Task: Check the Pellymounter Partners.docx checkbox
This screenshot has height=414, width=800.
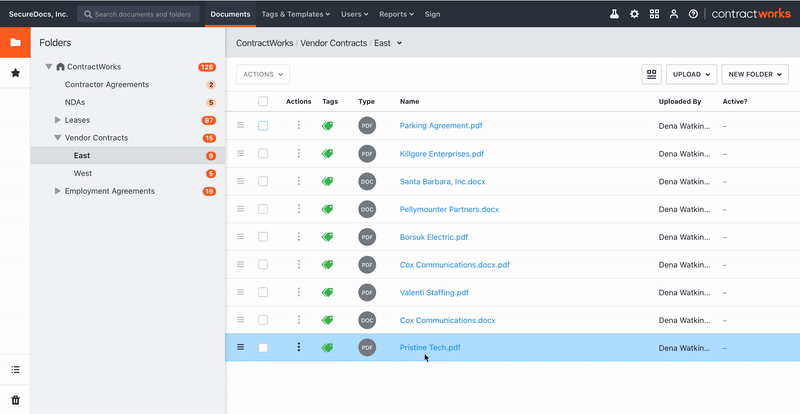Action: pos(263,209)
